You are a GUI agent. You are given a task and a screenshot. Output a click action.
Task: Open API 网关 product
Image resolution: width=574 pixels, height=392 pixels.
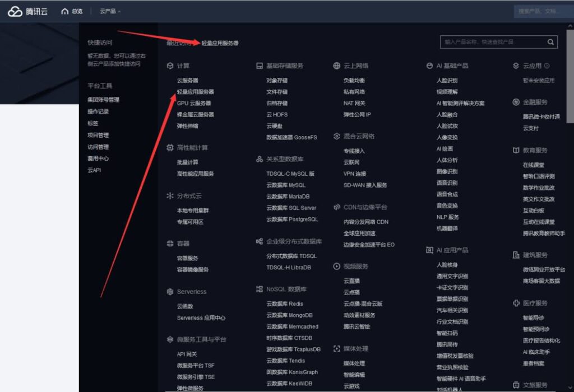187,354
